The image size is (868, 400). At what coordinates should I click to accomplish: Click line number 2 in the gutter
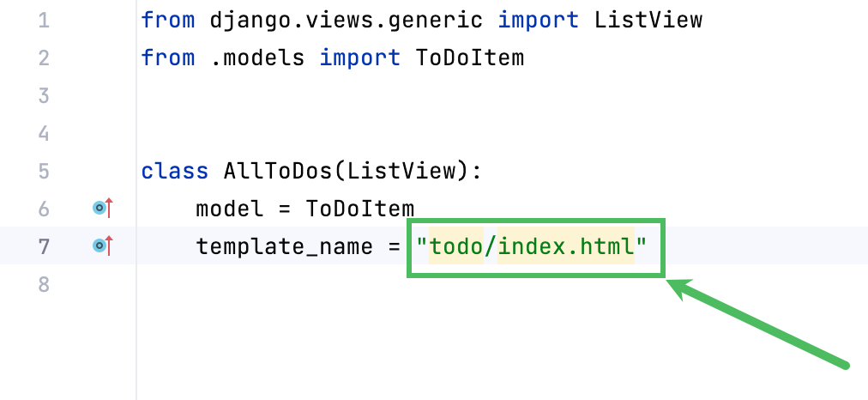point(44,58)
